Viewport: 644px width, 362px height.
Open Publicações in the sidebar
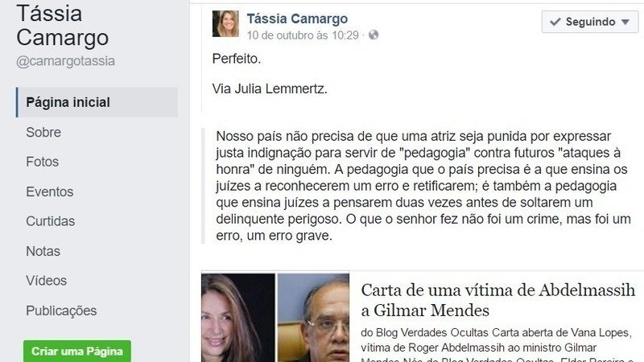(x=62, y=311)
